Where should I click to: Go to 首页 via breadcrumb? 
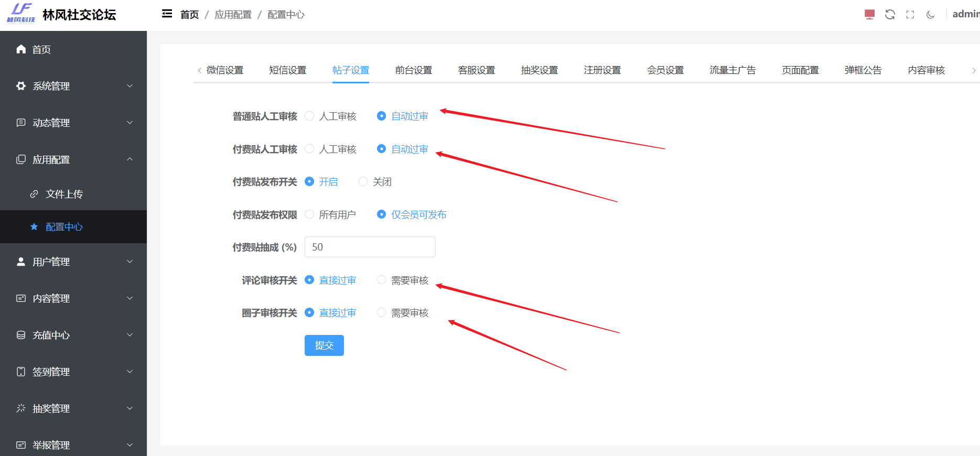pyautogui.click(x=189, y=15)
